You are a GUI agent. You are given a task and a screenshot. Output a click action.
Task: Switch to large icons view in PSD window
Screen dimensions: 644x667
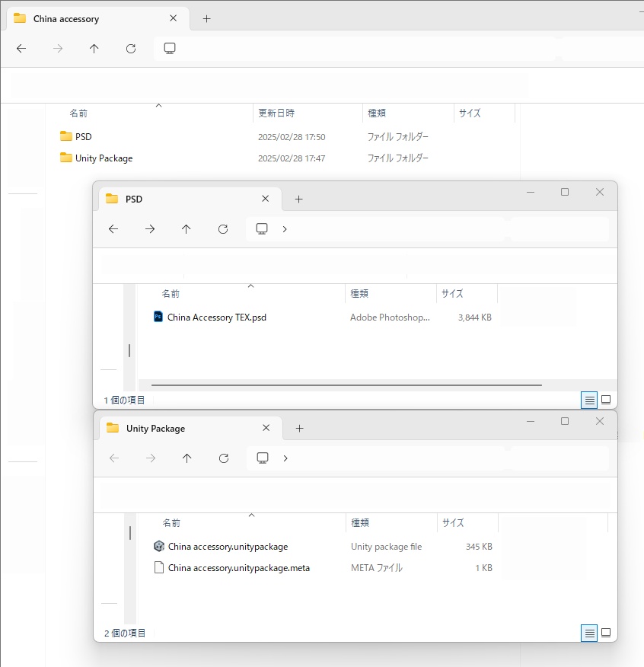pos(606,400)
